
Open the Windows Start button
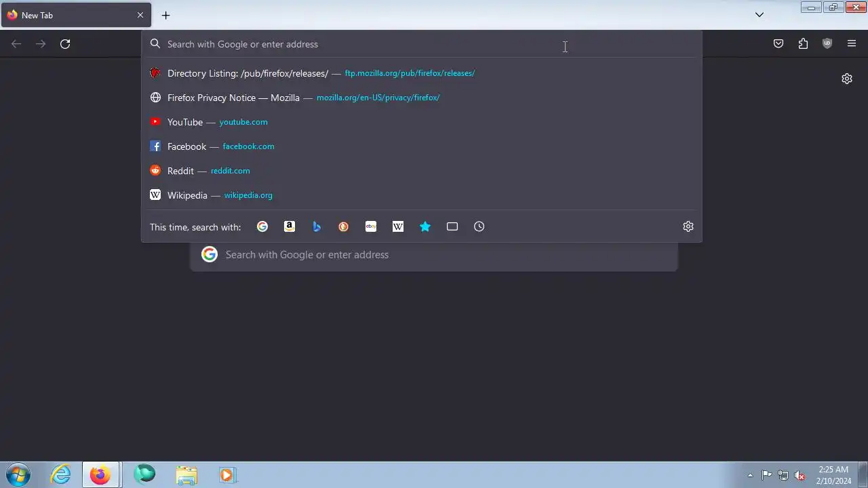click(x=18, y=474)
